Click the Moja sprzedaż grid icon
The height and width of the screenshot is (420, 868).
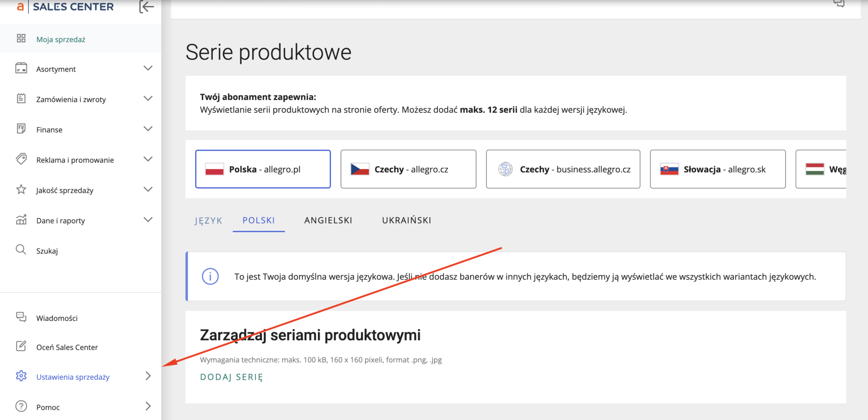21,39
